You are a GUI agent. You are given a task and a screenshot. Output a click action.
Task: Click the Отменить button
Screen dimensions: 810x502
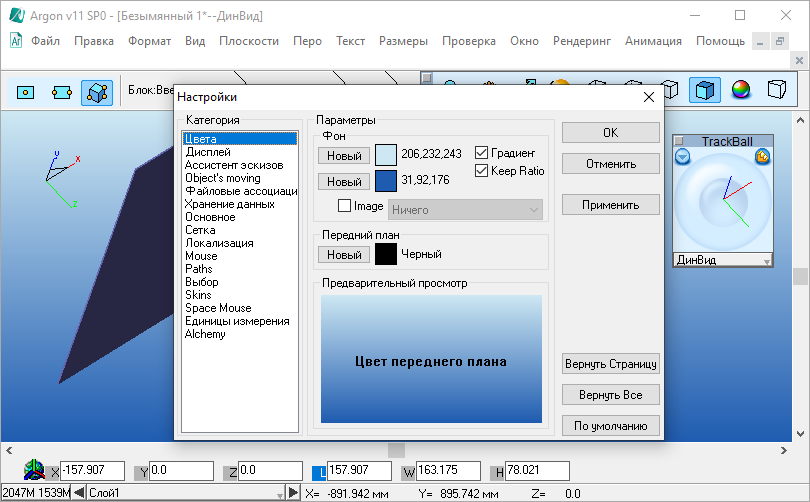click(611, 164)
